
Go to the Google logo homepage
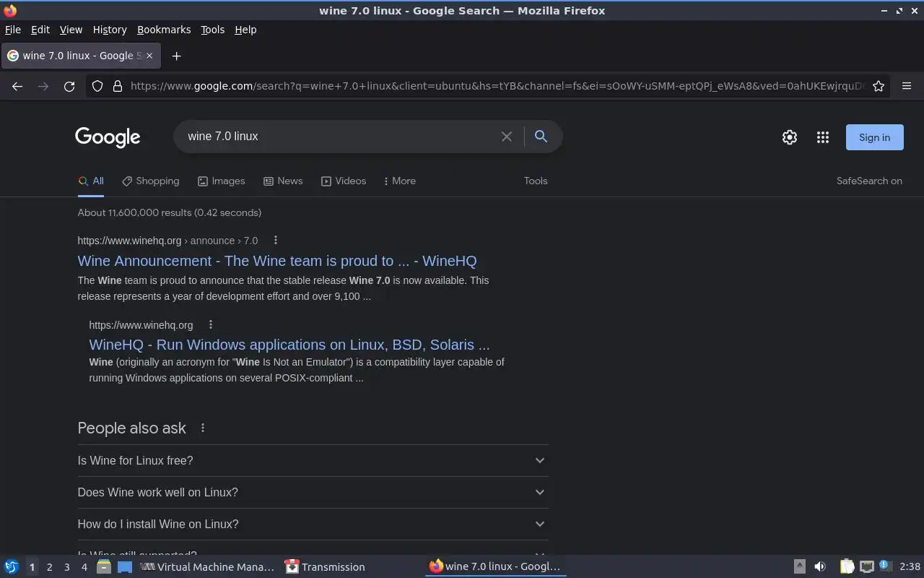point(108,137)
